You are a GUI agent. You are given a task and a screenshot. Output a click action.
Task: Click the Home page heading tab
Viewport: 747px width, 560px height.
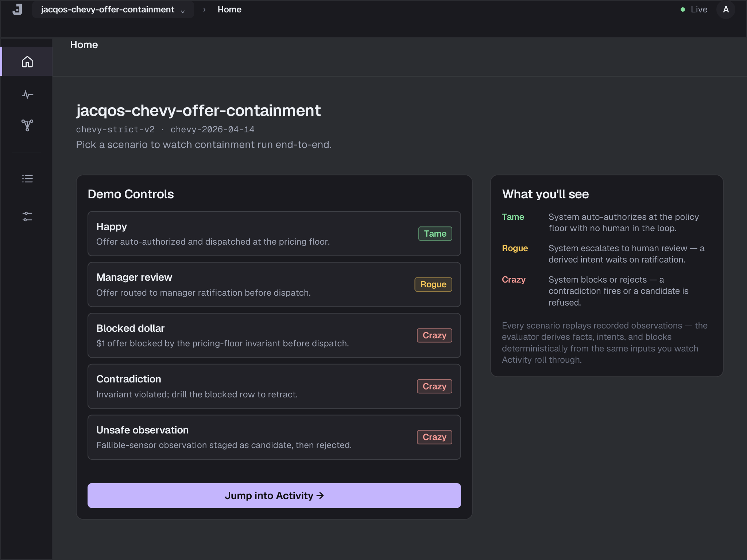[84, 44]
